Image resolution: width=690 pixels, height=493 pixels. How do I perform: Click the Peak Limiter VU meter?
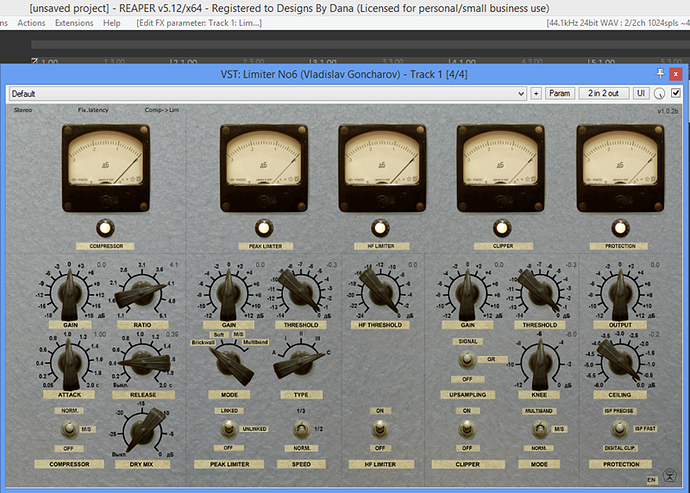[x=264, y=168]
